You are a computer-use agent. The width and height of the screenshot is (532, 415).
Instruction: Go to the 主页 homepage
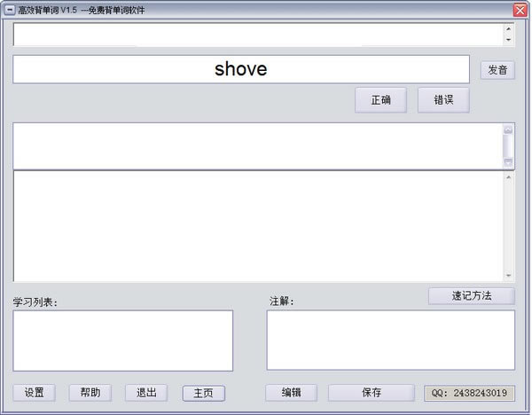(x=203, y=393)
